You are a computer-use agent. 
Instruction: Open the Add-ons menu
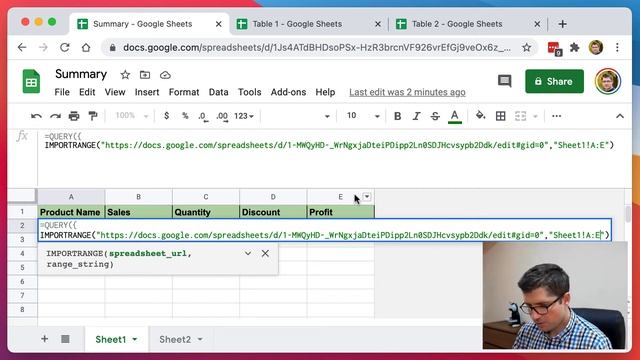[x=288, y=92]
